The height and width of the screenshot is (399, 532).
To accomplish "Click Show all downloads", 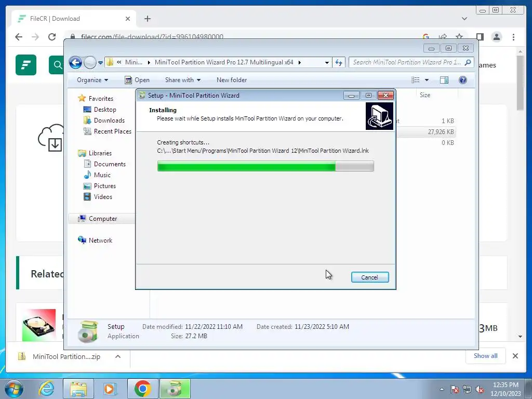I will point(486,356).
